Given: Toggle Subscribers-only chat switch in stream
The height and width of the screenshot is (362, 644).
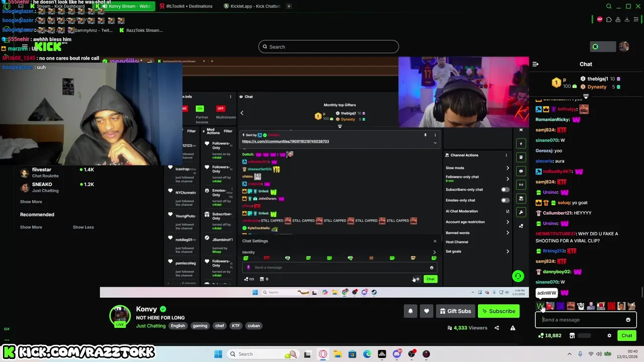Looking at the screenshot, I should coord(505,190).
